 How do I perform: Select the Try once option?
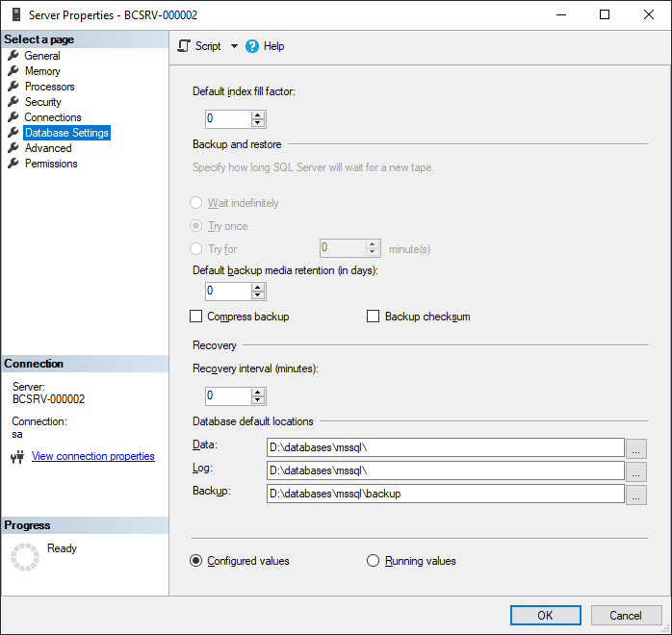click(195, 226)
